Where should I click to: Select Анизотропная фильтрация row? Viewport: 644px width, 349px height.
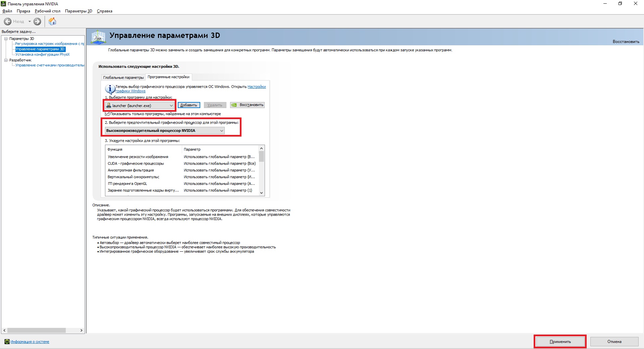click(182, 170)
